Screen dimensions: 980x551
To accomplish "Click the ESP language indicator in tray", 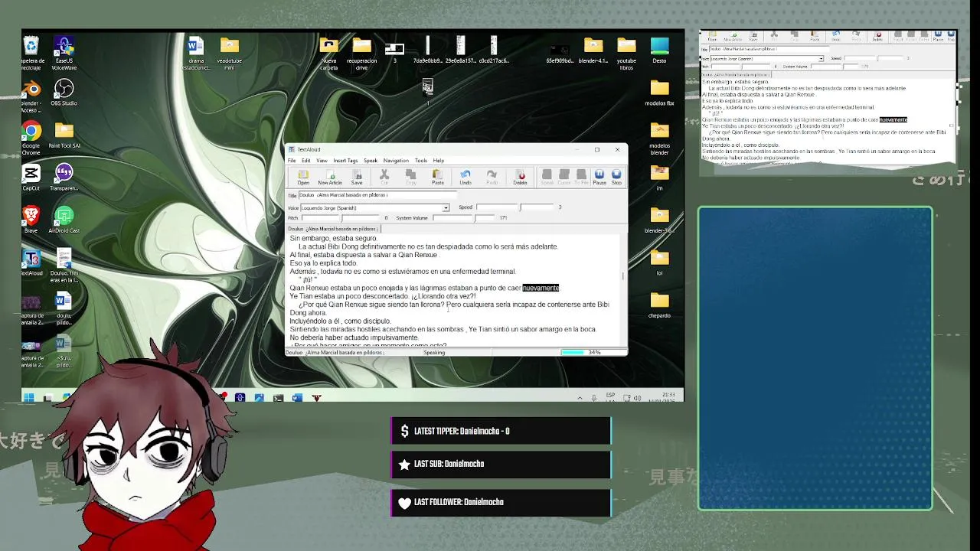I will tap(610, 396).
